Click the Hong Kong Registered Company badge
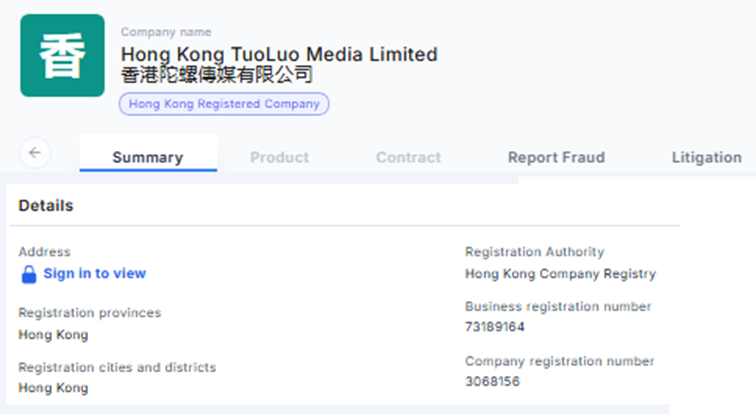 click(x=224, y=103)
